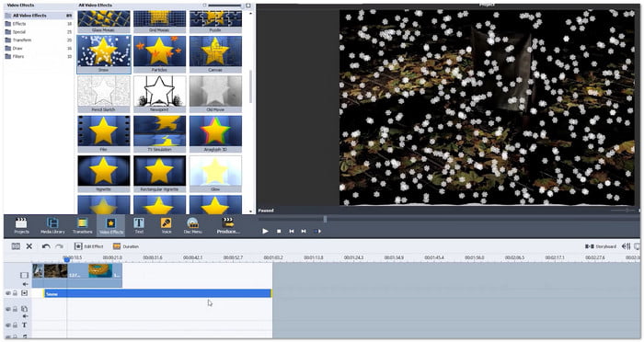Click the Edit Effect button
The width and height of the screenshot is (644, 342).
point(88,246)
